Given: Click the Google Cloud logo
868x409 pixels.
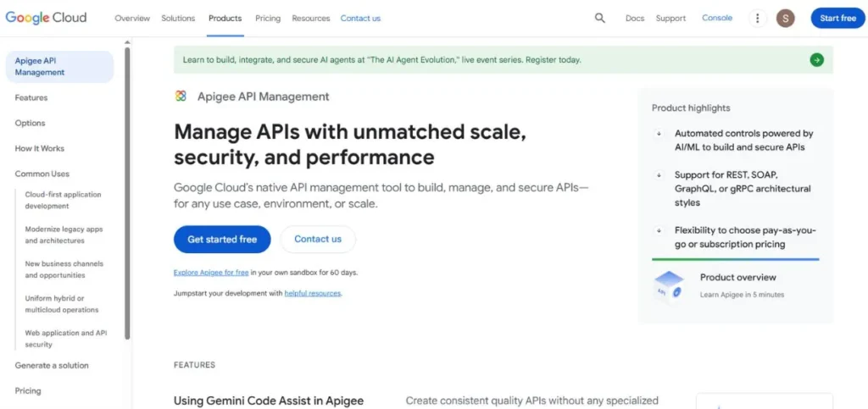Looking at the screenshot, I should pyautogui.click(x=46, y=18).
